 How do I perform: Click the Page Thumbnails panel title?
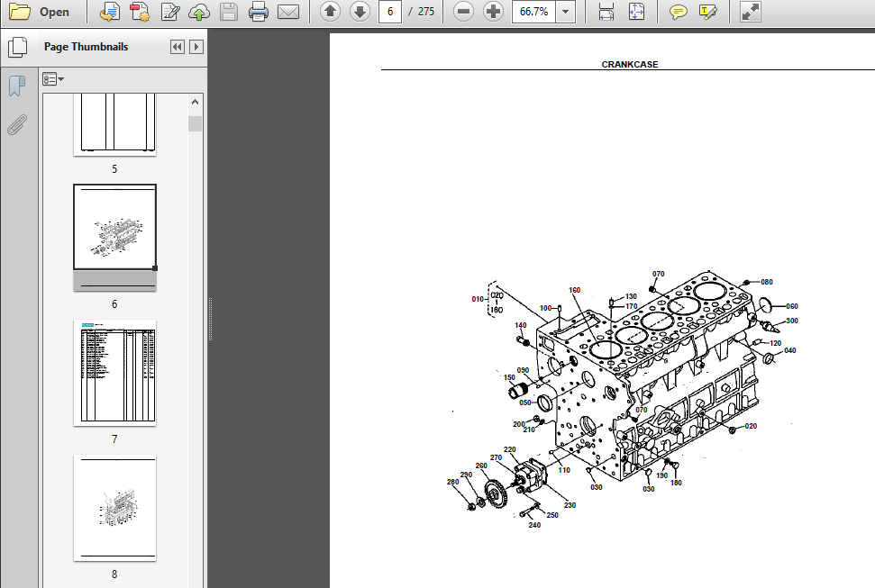(x=87, y=46)
